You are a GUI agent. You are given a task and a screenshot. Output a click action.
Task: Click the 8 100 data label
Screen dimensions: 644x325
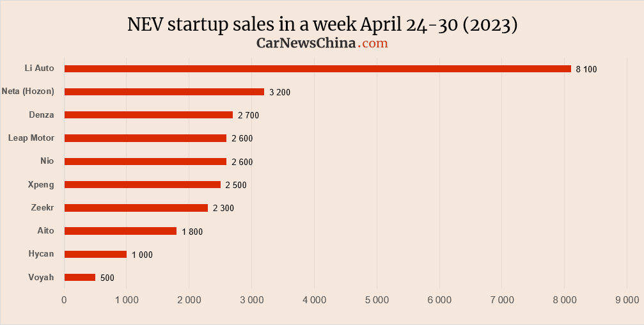pos(586,69)
